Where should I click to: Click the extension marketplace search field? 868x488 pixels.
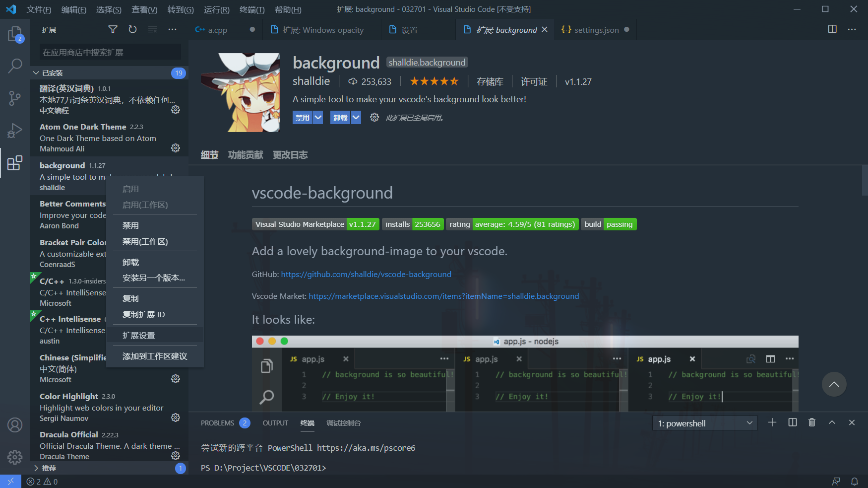[x=108, y=52]
